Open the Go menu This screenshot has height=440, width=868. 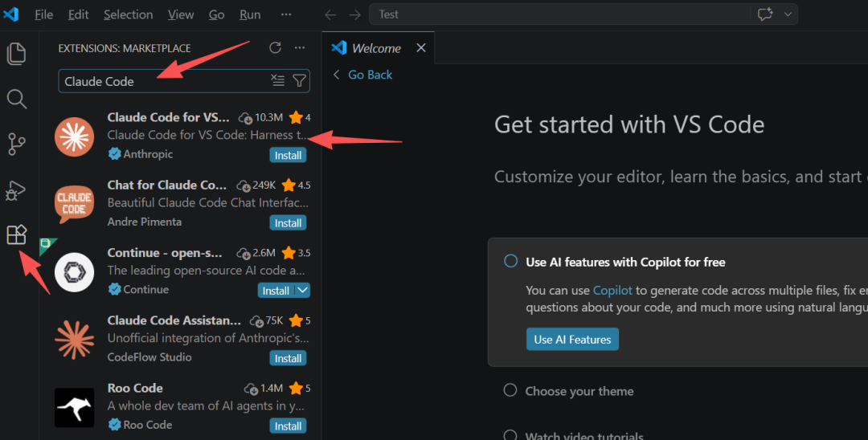(x=216, y=14)
